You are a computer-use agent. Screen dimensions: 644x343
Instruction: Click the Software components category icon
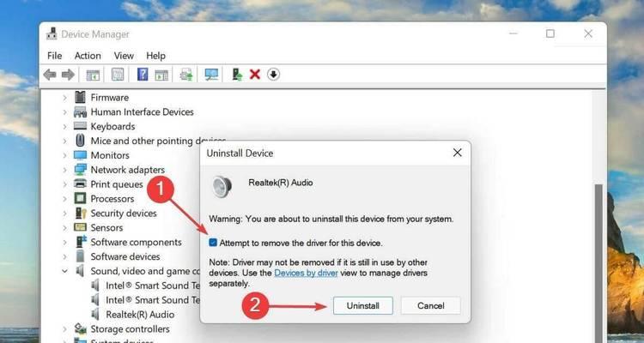tap(81, 242)
